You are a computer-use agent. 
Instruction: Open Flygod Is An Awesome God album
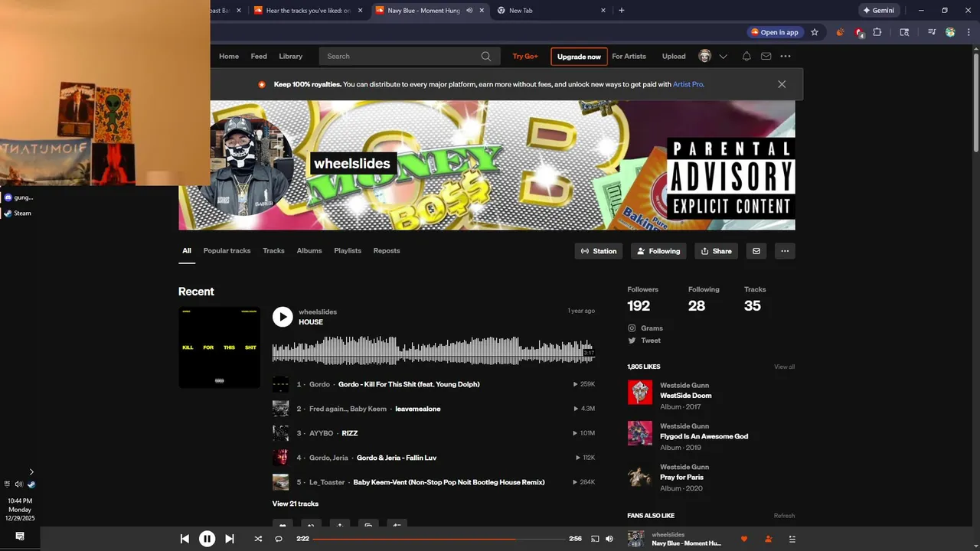[704, 436]
